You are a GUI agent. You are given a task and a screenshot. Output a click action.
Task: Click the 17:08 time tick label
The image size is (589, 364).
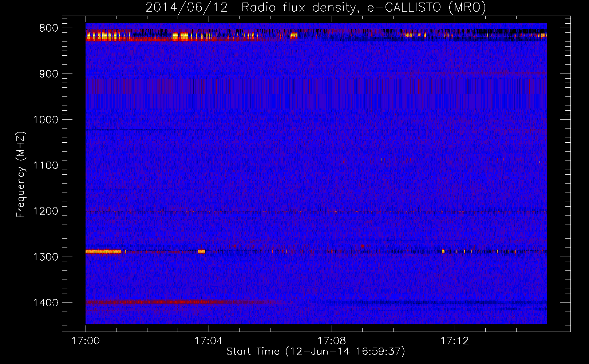332,341
